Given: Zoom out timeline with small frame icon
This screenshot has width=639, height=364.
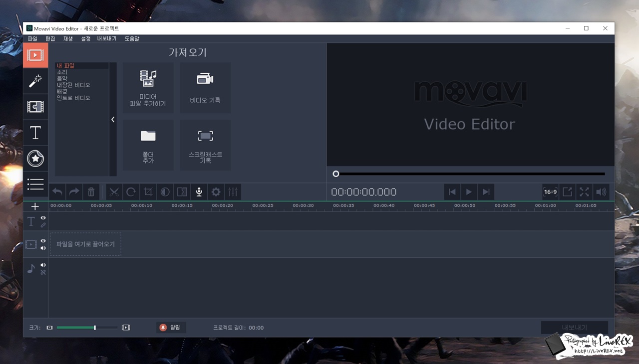Looking at the screenshot, I should [49, 328].
